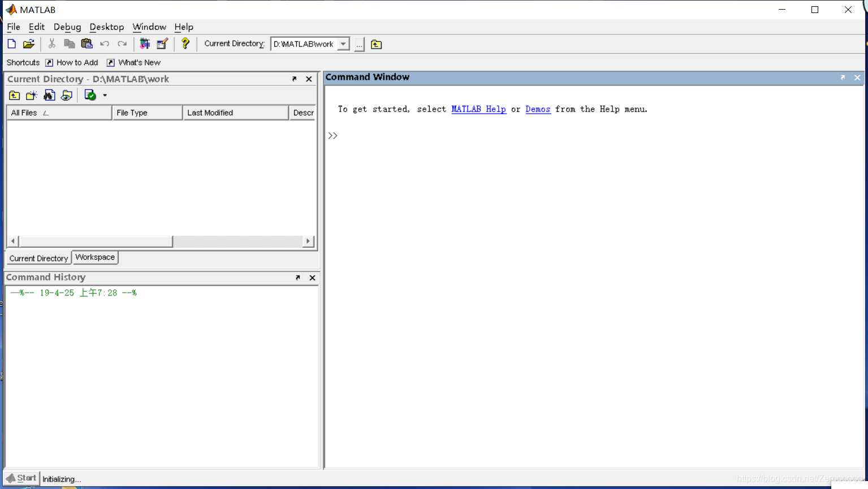Click the horizontal scrollbar thumb
Image resolution: width=868 pixels, height=489 pixels.
tap(95, 241)
